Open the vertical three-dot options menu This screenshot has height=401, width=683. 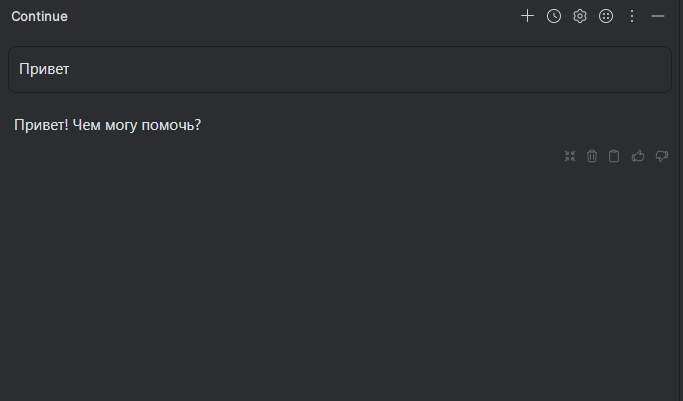632,16
